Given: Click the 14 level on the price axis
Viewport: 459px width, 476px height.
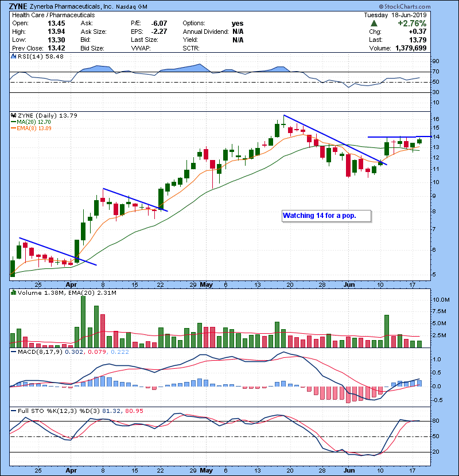Looking at the screenshot, I should tap(436, 137).
